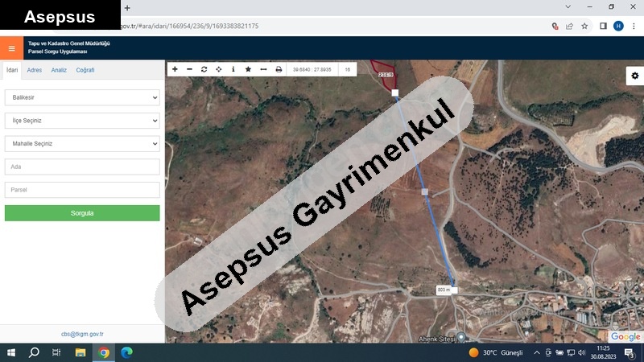The width and height of the screenshot is (644, 362).
Task: Open the Balıkesir province dropdown
Action: coord(82,97)
